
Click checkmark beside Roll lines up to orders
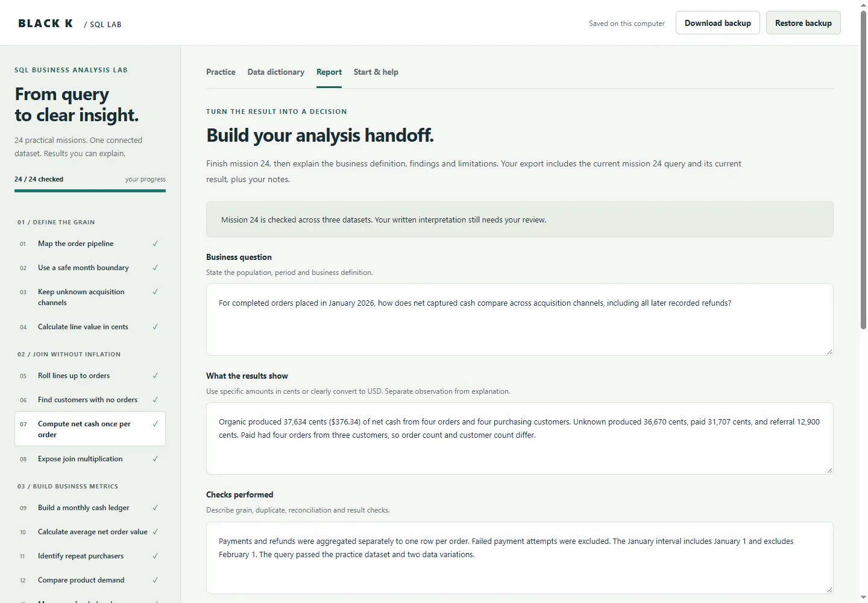pos(156,376)
